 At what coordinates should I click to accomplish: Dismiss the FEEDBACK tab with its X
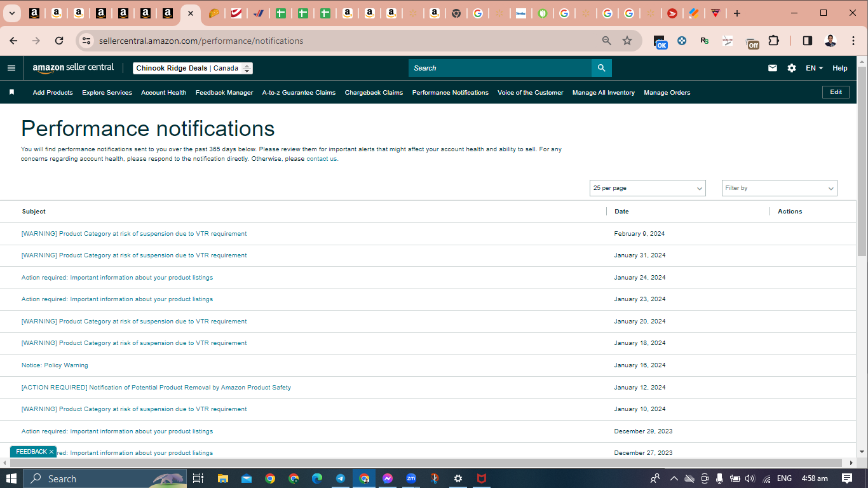[51, 452]
